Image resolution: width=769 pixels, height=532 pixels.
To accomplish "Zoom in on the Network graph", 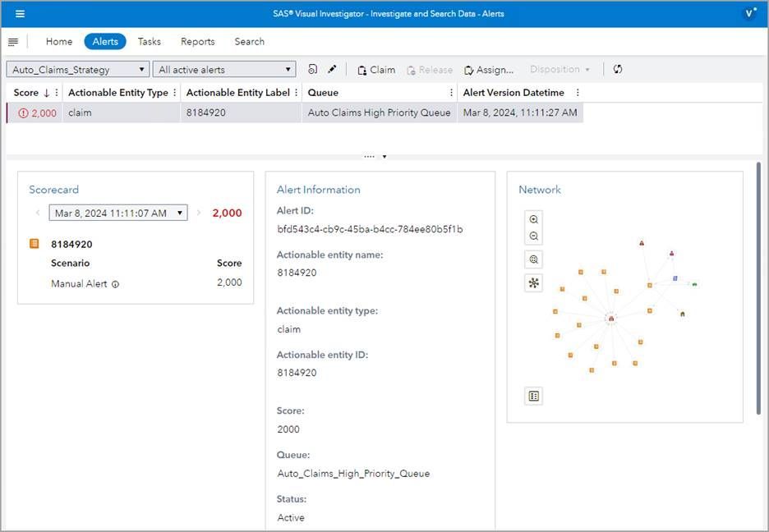I will pyautogui.click(x=533, y=219).
